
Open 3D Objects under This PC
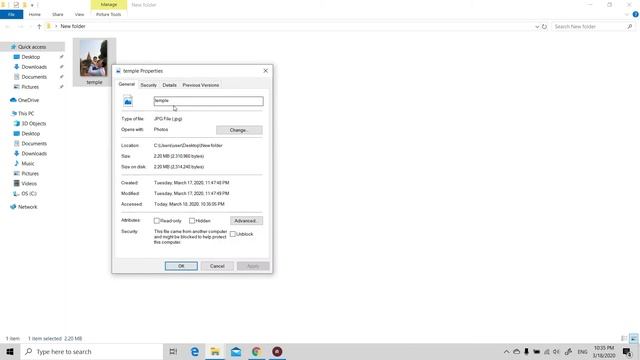(x=33, y=123)
